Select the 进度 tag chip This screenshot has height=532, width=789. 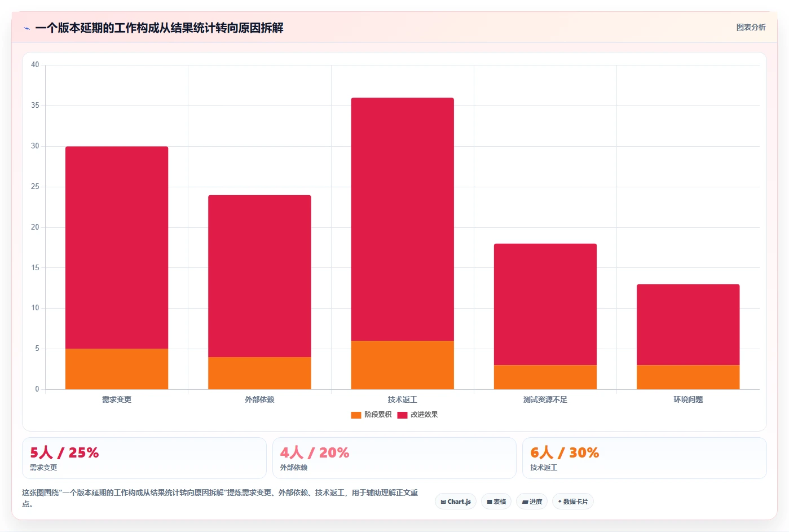(x=532, y=502)
